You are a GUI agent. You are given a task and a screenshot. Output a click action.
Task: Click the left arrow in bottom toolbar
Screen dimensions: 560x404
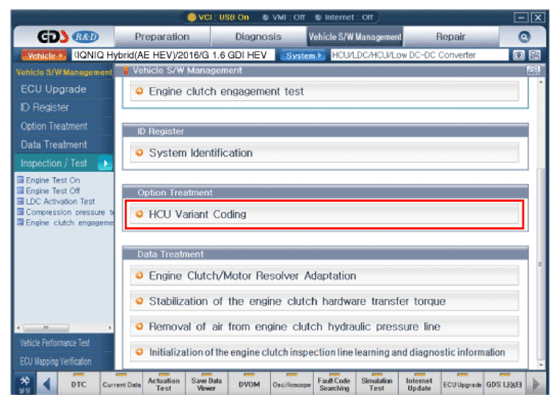pos(46,384)
